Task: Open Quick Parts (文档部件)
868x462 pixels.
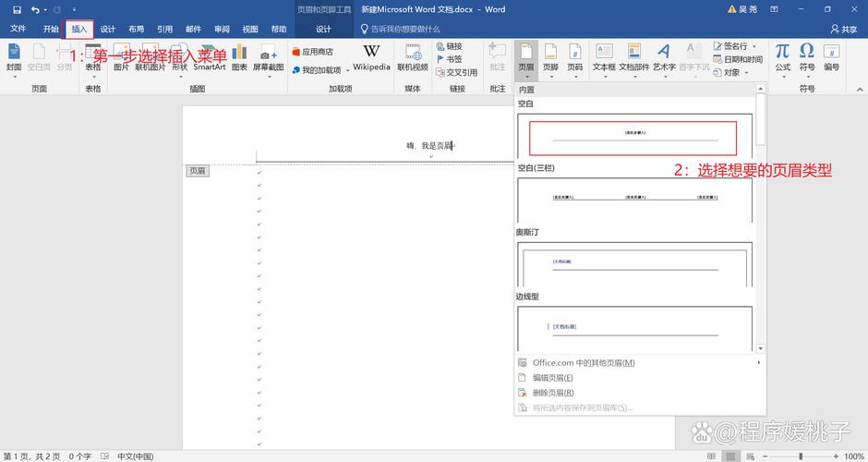Action: pos(633,60)
